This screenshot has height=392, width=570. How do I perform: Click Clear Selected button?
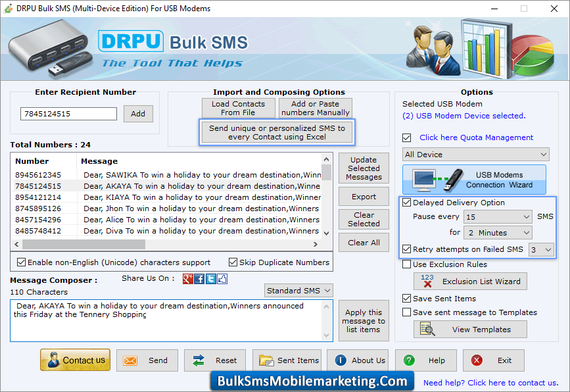click(364, 219)
